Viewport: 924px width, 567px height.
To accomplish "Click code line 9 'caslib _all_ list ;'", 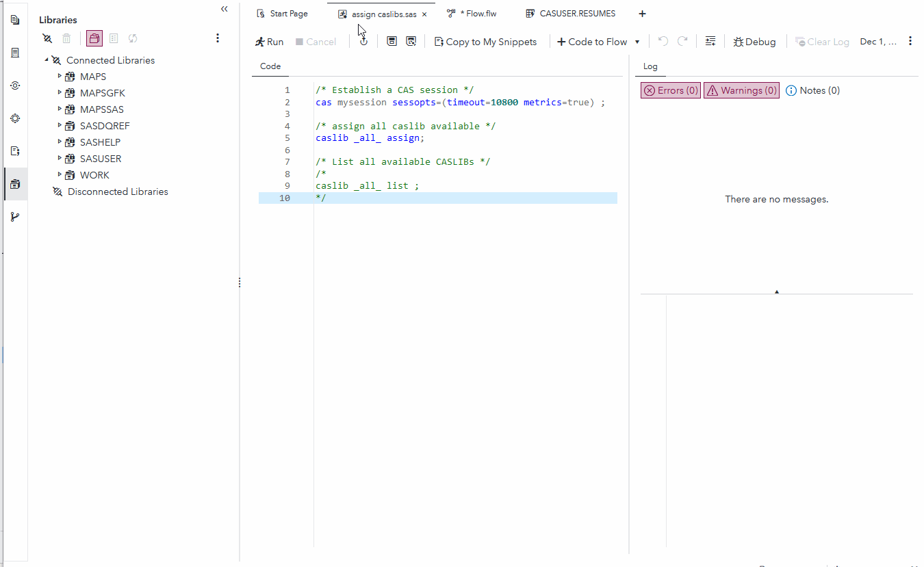I will tap(367, 186).
